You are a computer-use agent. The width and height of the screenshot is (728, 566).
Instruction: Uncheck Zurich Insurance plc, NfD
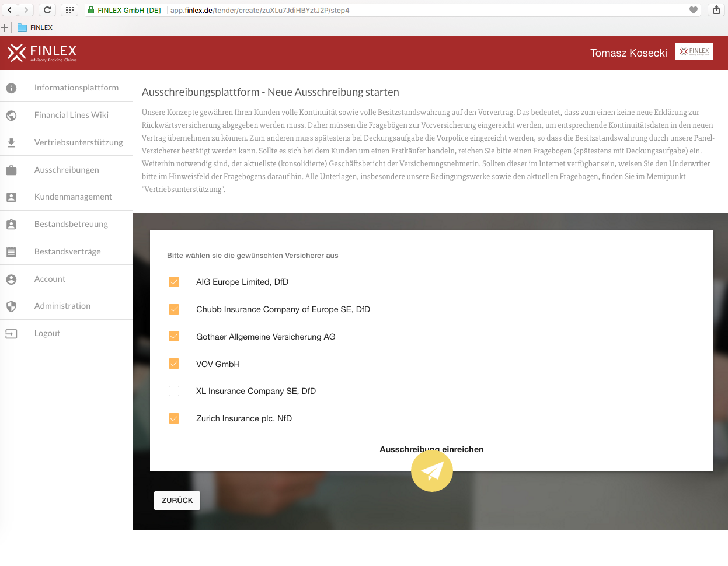tap(174, 418)
